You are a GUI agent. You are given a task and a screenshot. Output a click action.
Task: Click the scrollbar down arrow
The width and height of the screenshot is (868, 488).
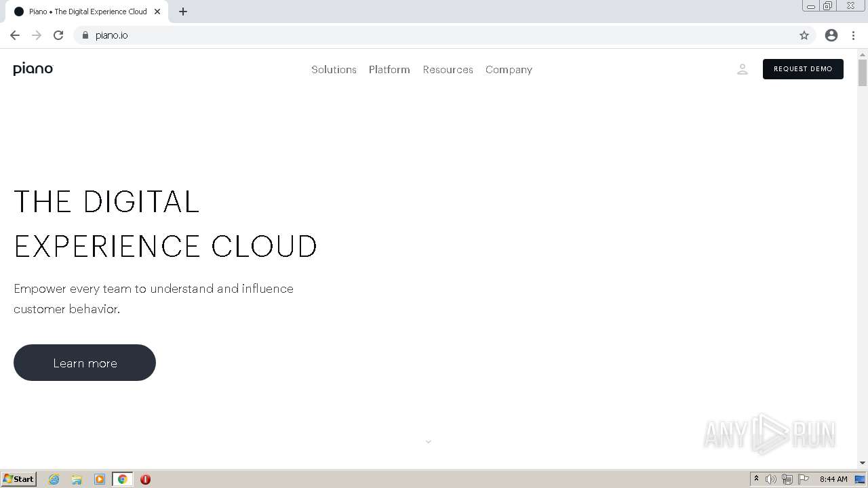tap(863, 463)
